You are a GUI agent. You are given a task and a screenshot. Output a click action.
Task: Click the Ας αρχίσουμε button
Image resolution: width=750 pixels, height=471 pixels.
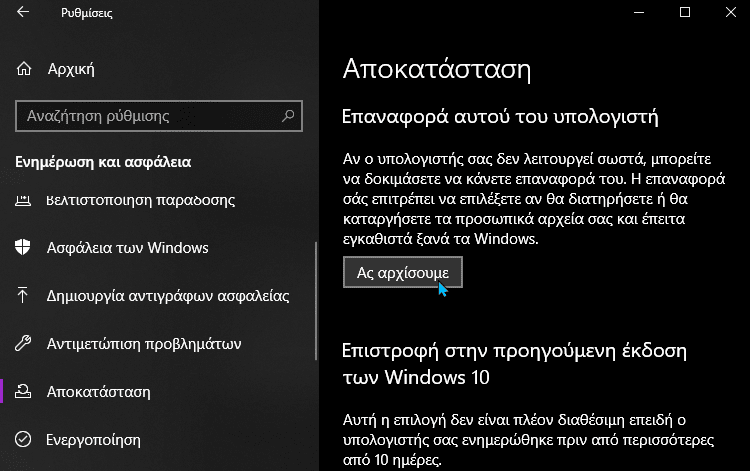point(403,273)
